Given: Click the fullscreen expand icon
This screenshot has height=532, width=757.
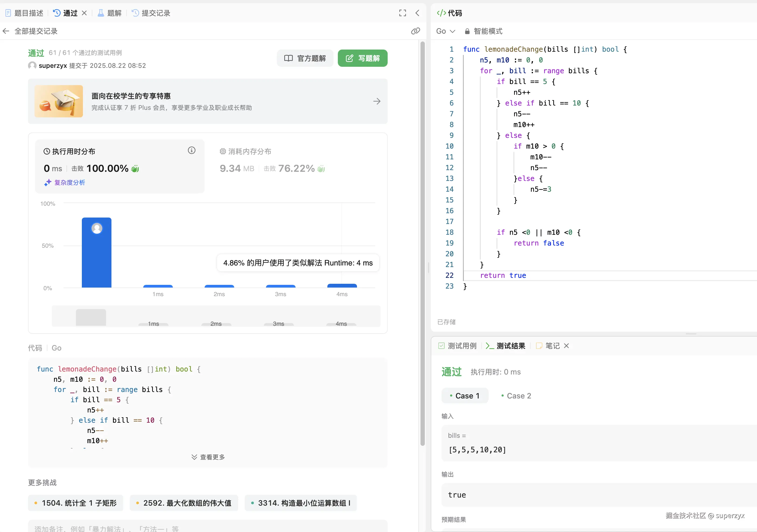Looking at the screenshot, I should coord(402,13).
